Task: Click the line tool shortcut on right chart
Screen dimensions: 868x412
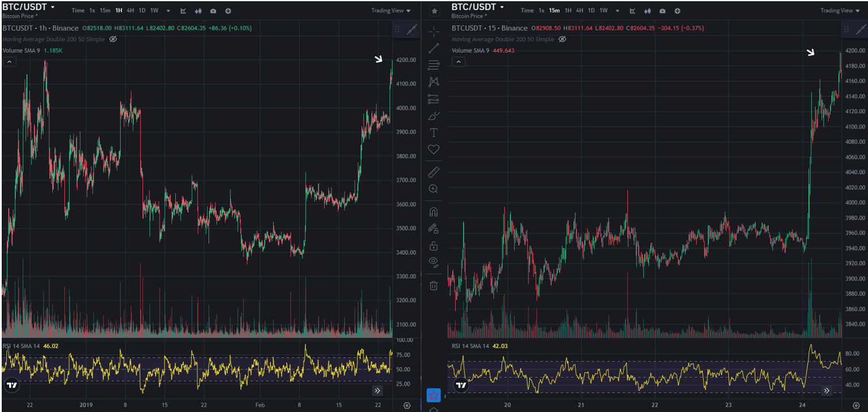Action: click(861, 30)
